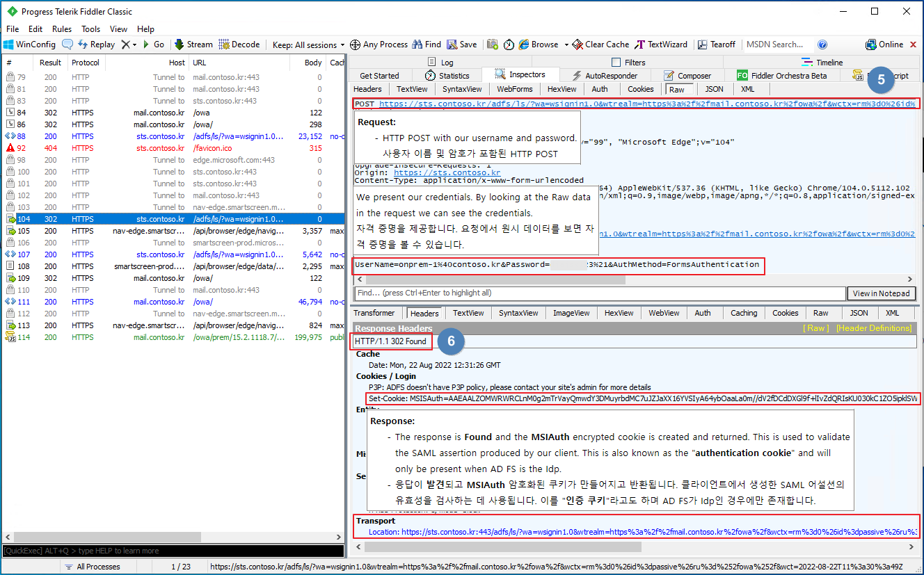Select session 88 sts.contoso.kr

(173, 136)
